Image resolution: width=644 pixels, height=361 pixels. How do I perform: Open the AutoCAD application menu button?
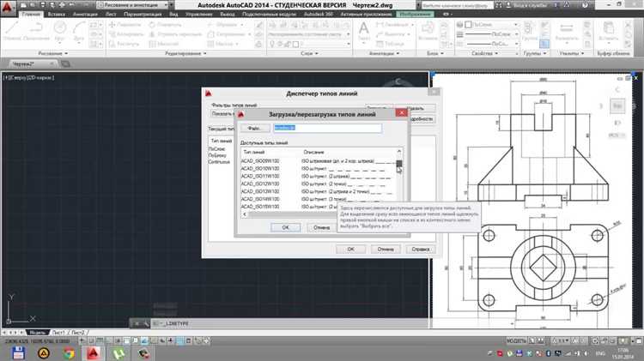(9, 6)
